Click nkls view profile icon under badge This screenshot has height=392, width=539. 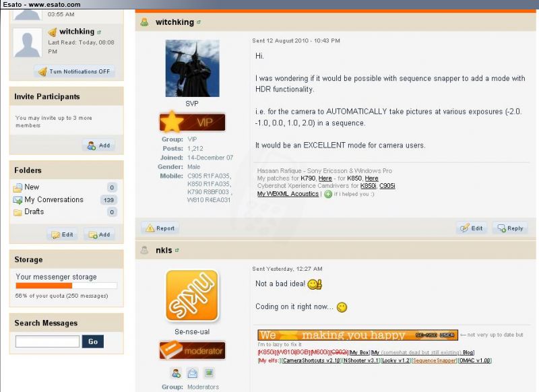[x=176, y=372]
